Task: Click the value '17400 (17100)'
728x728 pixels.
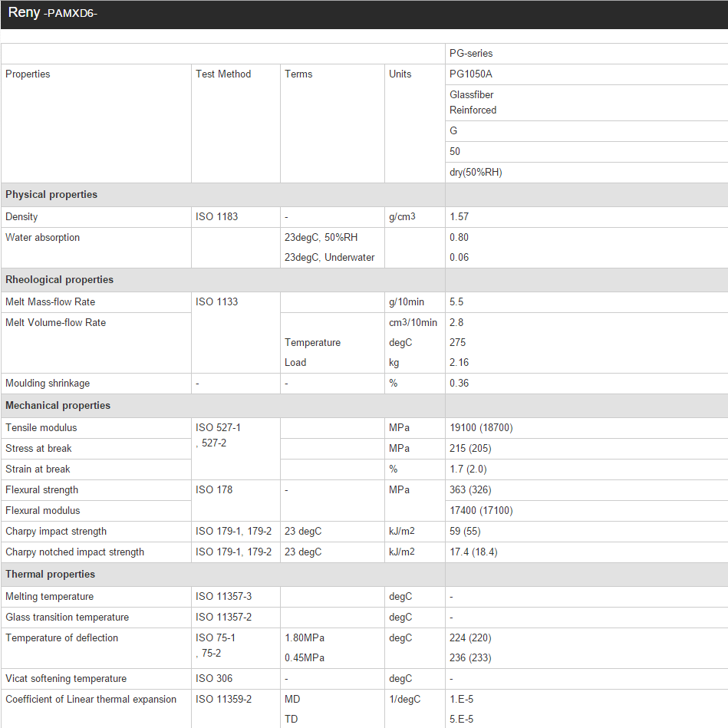Action: click(x=481, y=510)
